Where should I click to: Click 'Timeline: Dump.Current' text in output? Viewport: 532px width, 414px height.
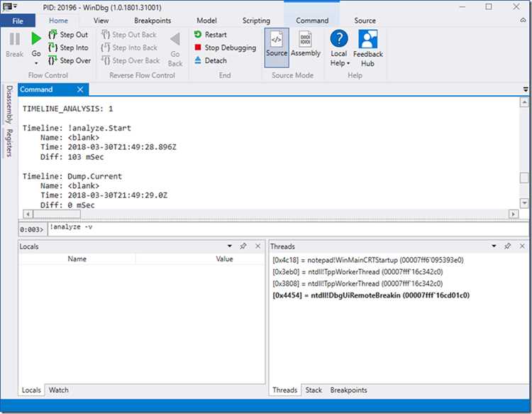[72, 176]
